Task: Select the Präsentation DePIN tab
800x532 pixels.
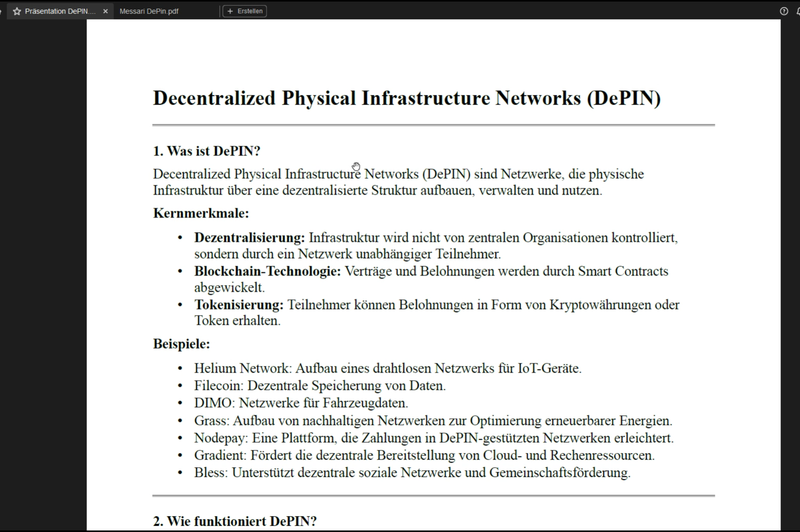Action: click(60, 12)
